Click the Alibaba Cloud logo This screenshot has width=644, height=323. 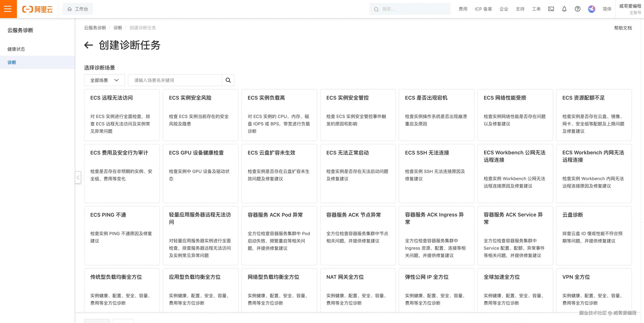[37, 9]
